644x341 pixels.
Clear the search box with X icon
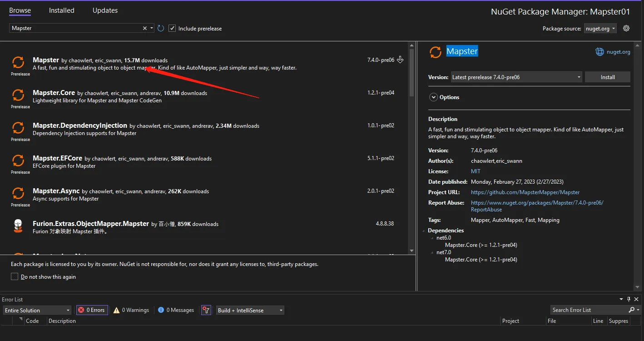pyautogui.click(x=145, y=28)
